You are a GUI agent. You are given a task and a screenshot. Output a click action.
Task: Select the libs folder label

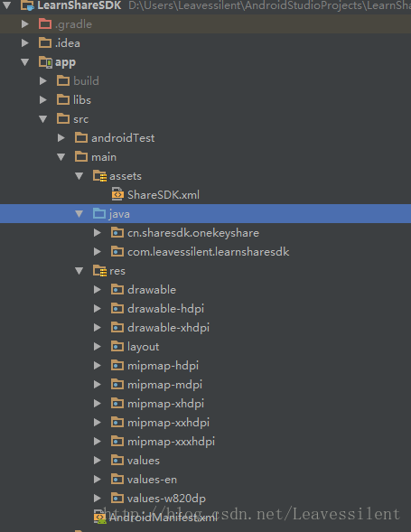[x=82, y=99]
